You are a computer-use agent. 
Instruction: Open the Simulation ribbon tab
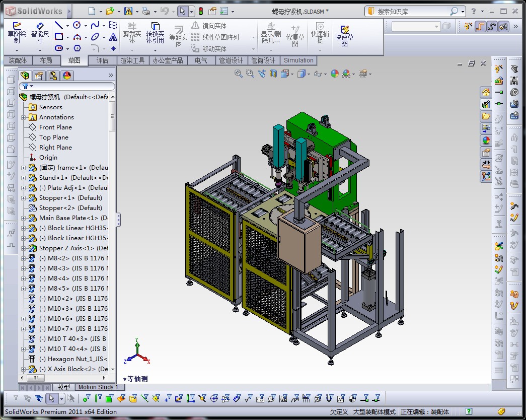point(298,60)
